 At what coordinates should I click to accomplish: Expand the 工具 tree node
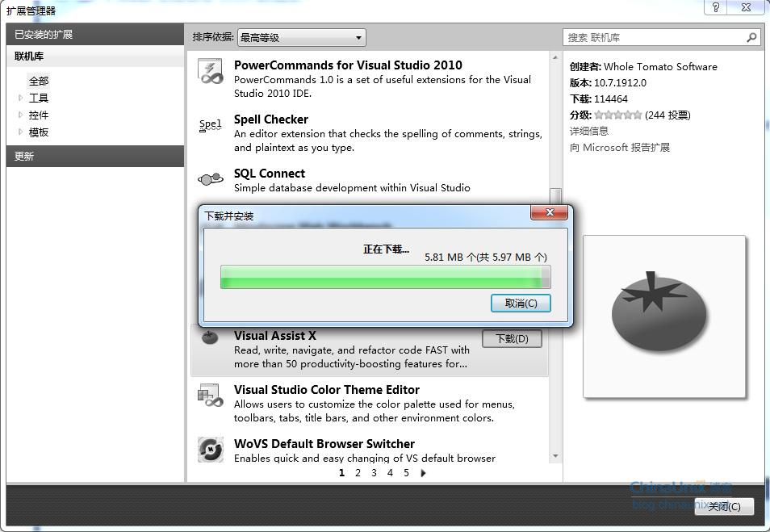click(x=21, y=98)
